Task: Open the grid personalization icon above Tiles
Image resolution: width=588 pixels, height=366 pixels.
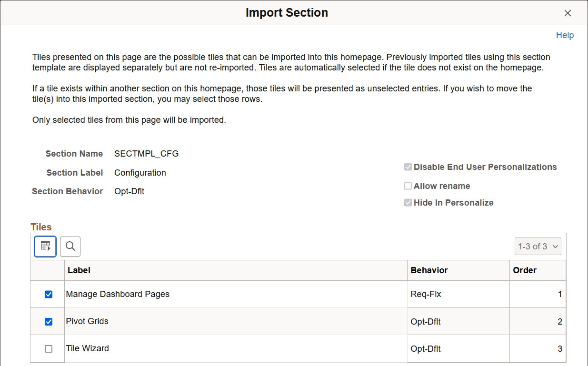Action: point(45,246)
